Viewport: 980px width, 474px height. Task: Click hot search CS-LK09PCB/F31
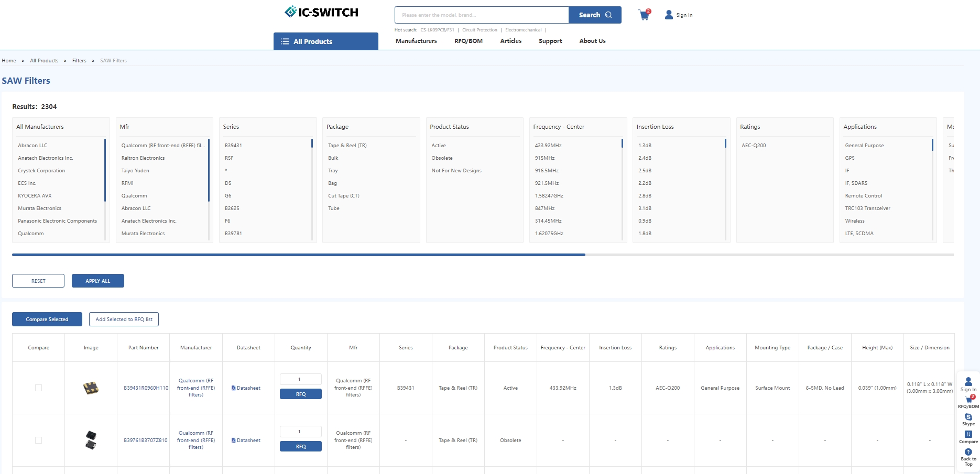437,30
